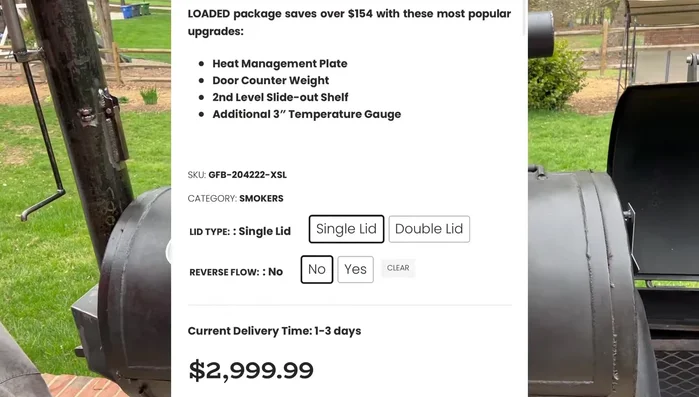Set Reverse Flow to Yes

click(x=355, y=269)
